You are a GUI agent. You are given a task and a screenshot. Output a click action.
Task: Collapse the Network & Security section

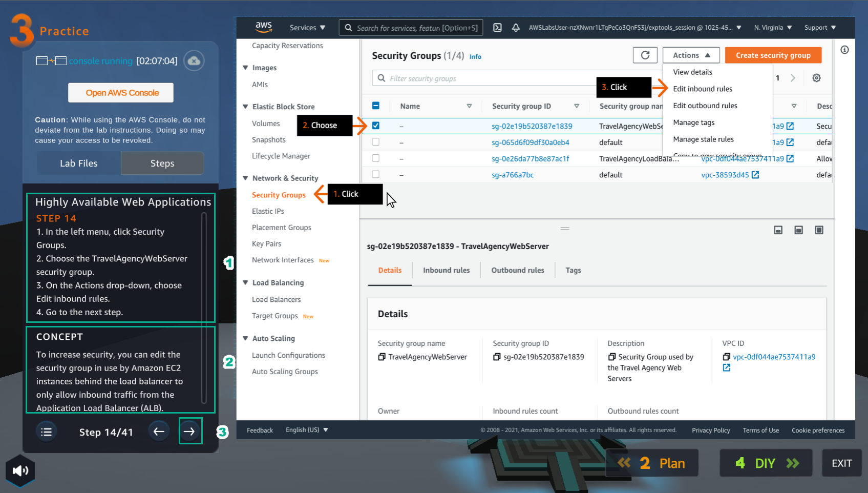[245, 178]
